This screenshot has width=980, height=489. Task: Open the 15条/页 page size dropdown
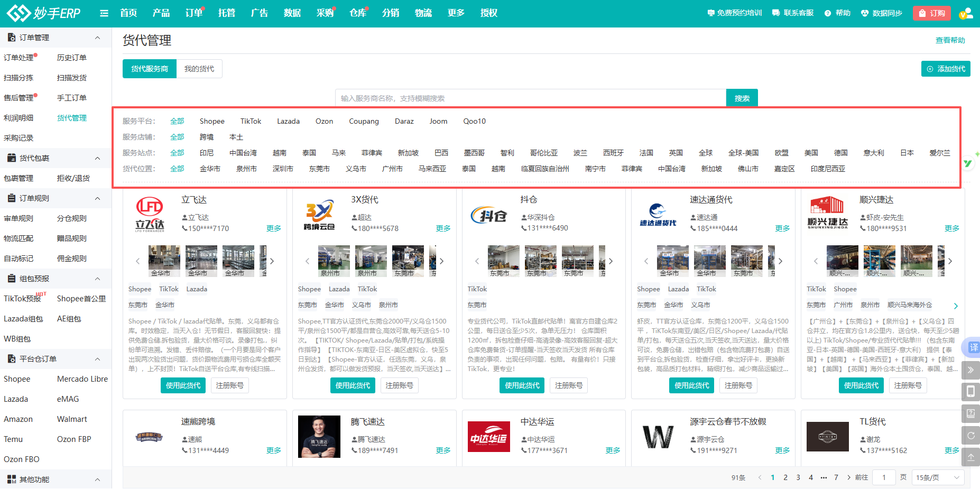(x=937, y=477)
